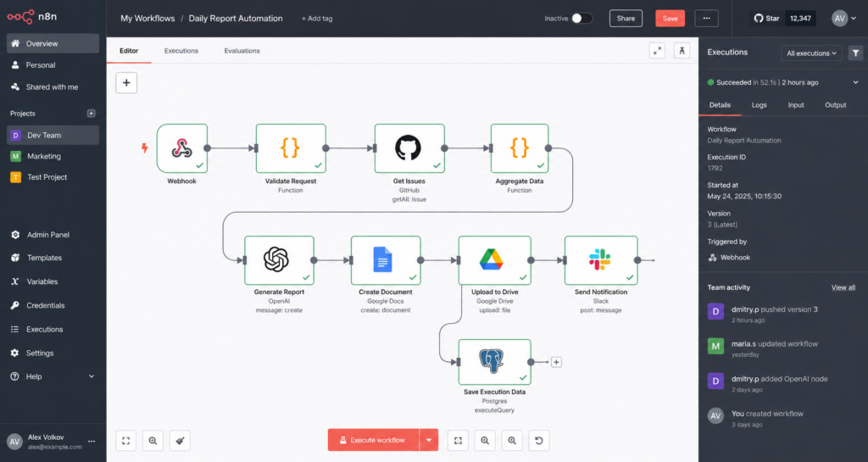This screenshot has width=868, height=462.
Task: Open the Upload to Drive node
Action: [x=494, y=260]
